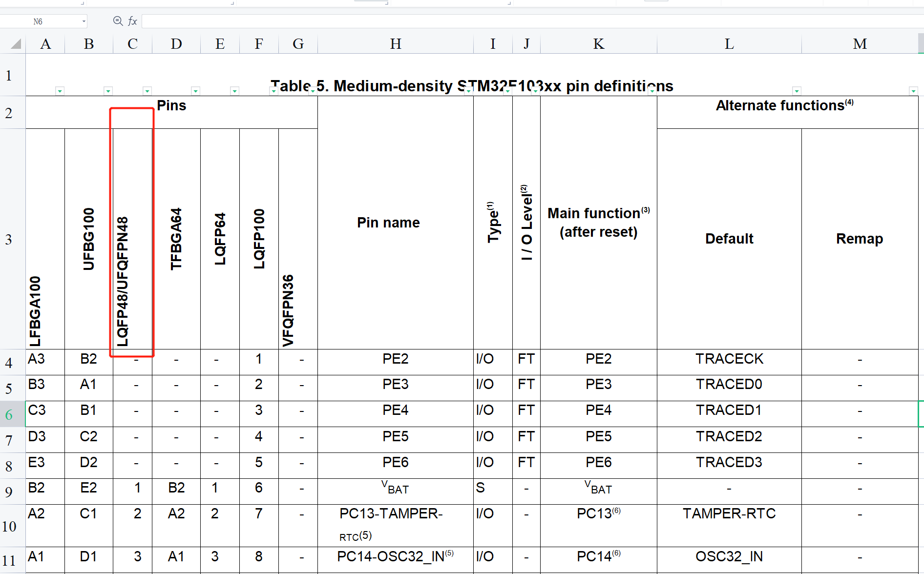The image size is (924, 574).
Task: Select column C by its header
Action: pyautogui.click(x=132, y=44)
